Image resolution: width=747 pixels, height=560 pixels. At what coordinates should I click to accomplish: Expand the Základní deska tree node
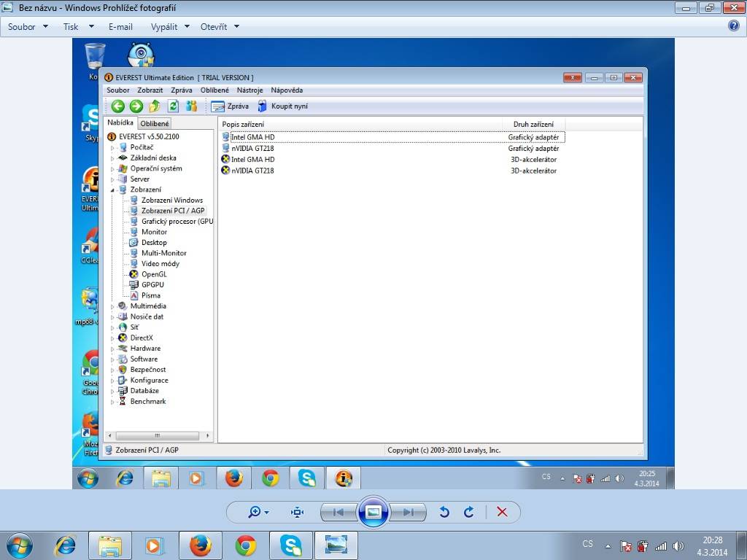tap(113, 158)
